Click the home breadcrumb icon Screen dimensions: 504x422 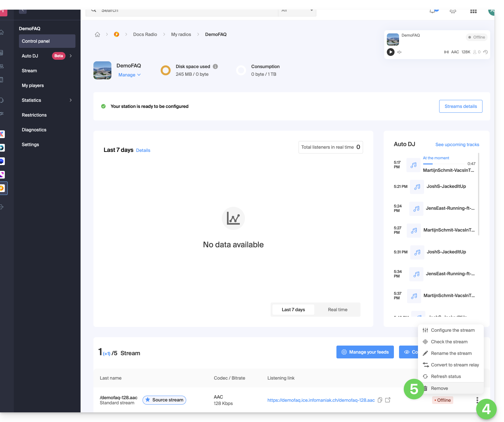click(97, 34)
